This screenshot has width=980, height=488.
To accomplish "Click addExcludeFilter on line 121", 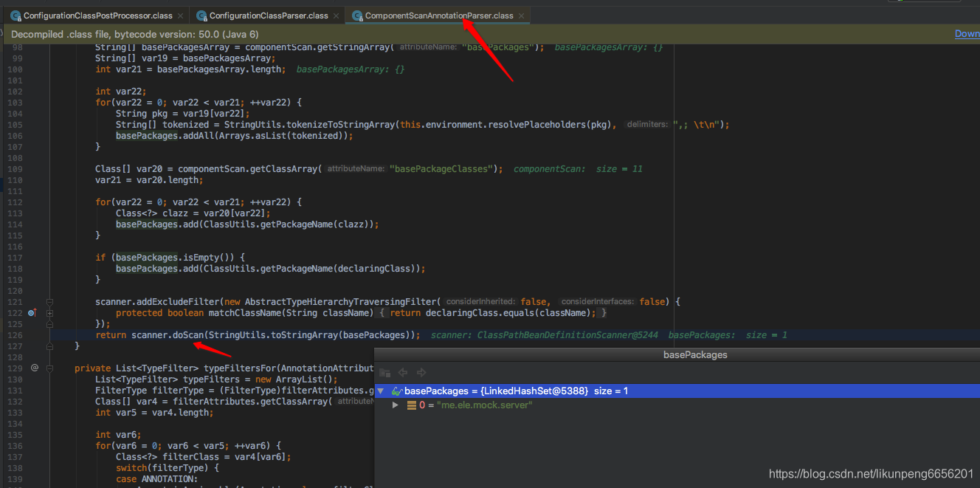I will point(178,301).
